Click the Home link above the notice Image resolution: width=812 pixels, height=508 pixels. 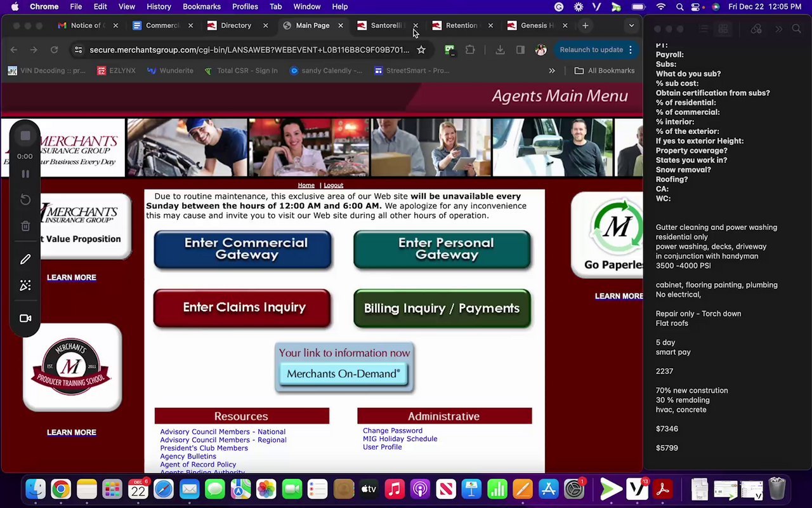pos(306,185)
